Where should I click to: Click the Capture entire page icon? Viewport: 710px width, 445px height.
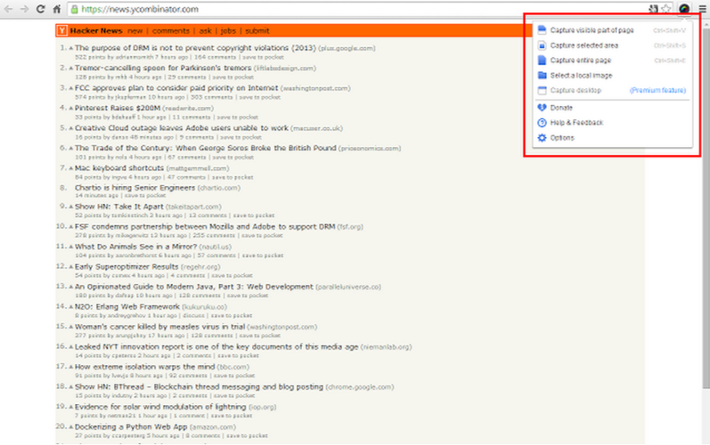point(542,60)
